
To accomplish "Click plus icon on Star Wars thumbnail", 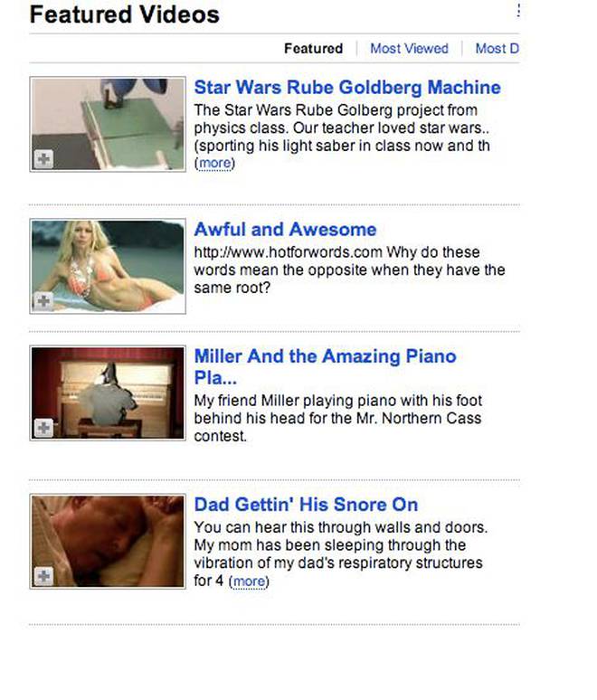I will [43, 159].
